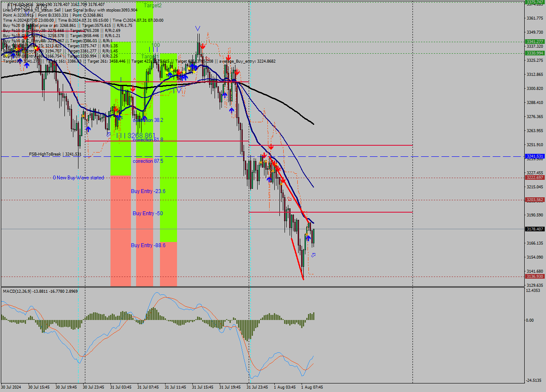Click the '31 Jul 15:45' time axis label
This screenshot has height=392, width=546.
pos(203,387)
